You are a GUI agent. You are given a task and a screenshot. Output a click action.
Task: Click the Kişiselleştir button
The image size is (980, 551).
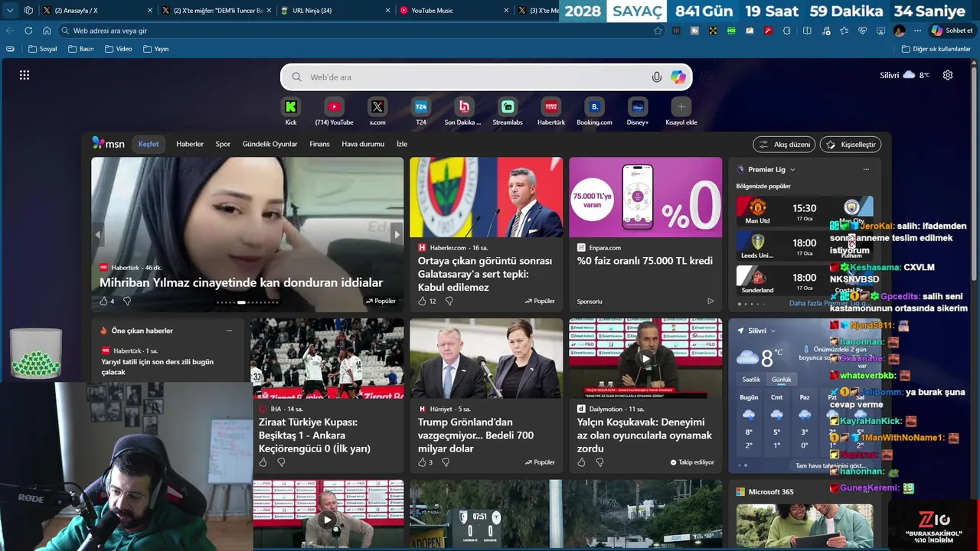click(x=851, y=145)
